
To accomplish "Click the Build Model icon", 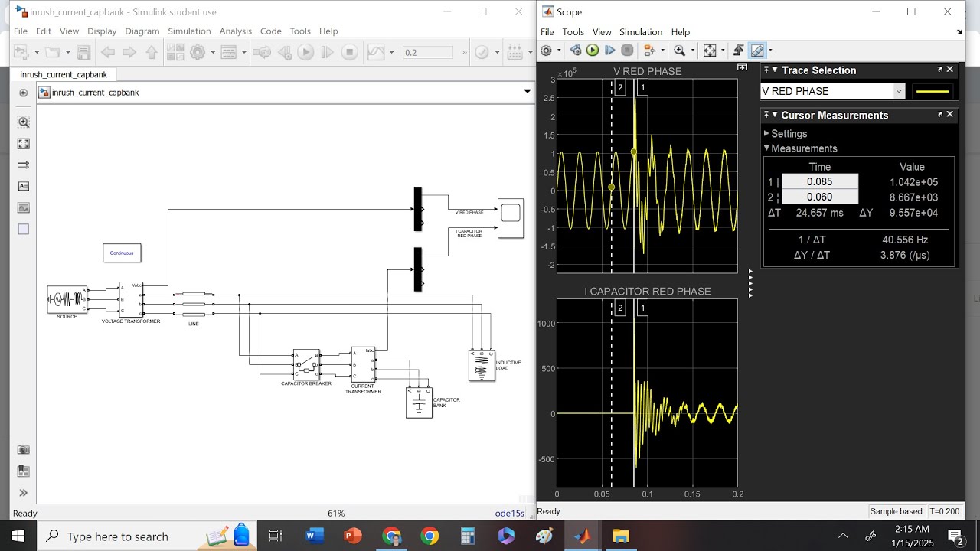I will (x=514, y=52).
